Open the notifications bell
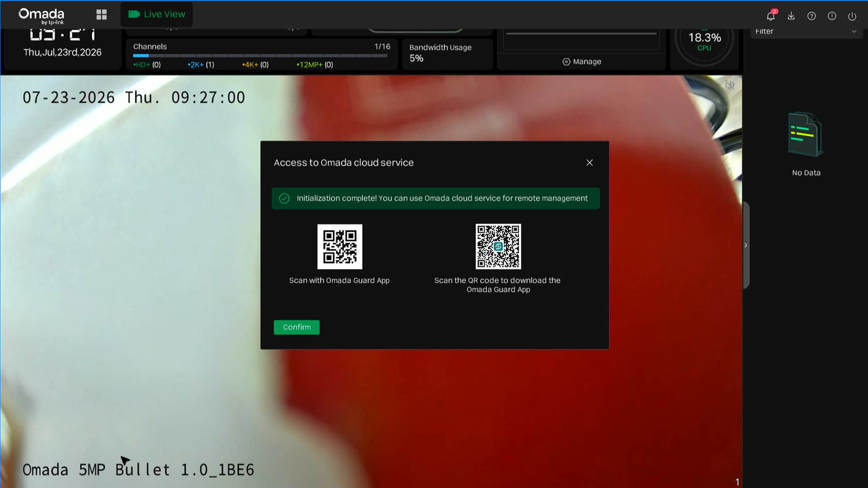Screen dimensions: 868x488 (x=771, y=16)
